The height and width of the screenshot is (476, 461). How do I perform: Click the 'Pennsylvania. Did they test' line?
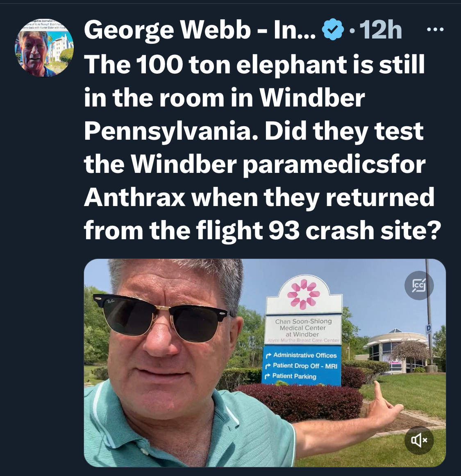tap(254, 131)
